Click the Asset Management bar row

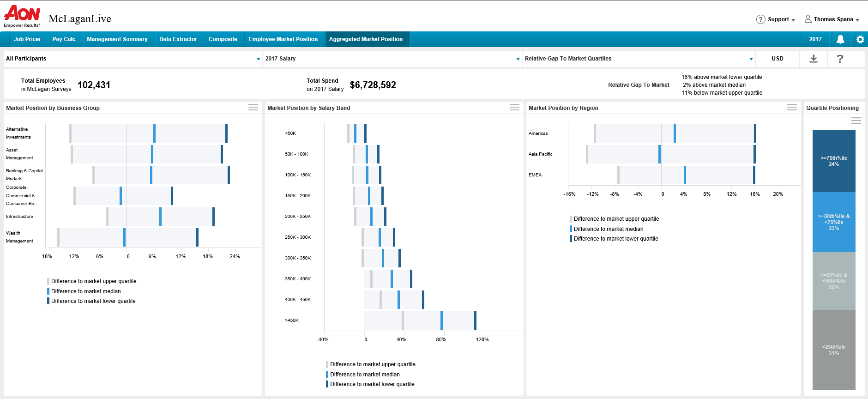coord(147,154)
